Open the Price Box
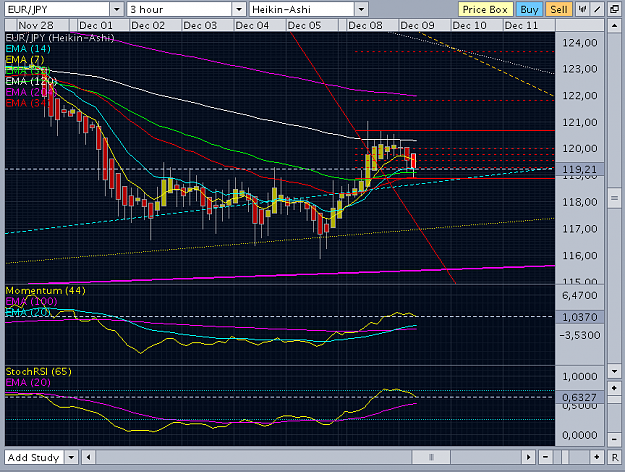Viewport: 625px width, 472px height. point(485,9)
